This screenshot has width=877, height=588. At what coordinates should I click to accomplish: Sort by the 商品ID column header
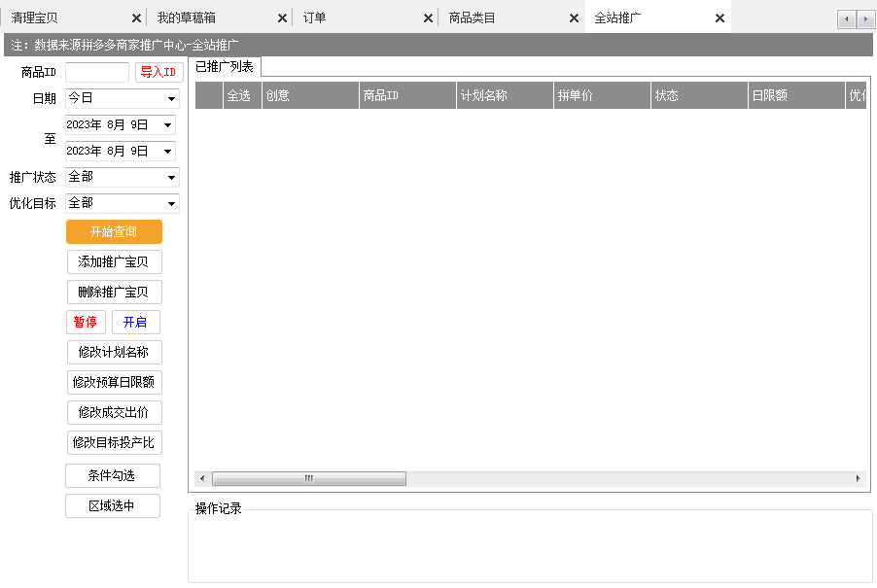pyautogui.click(x=407, y=95)
